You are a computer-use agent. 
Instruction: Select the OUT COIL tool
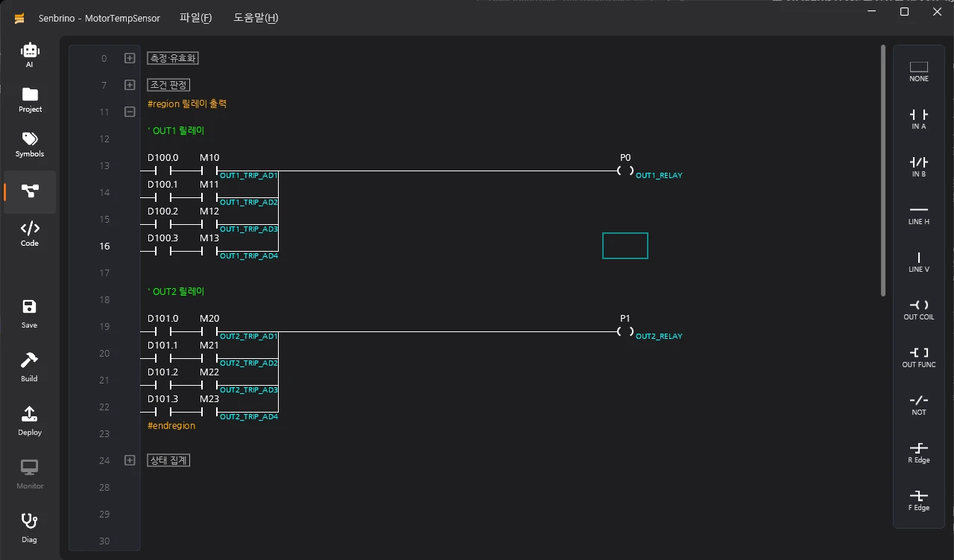point(919,310)
